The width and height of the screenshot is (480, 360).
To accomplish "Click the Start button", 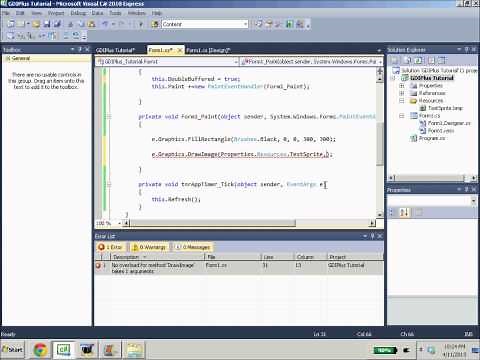I will click(13, 350).
